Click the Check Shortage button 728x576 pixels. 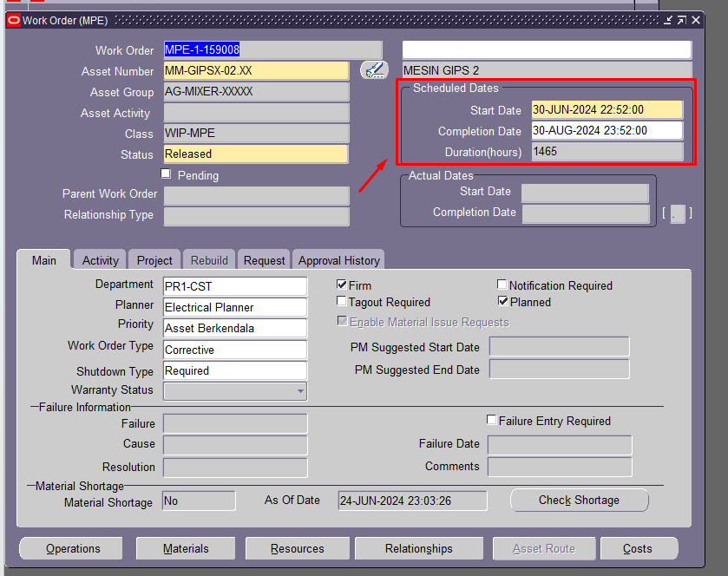pyautogui.click(x=579, y=500)
